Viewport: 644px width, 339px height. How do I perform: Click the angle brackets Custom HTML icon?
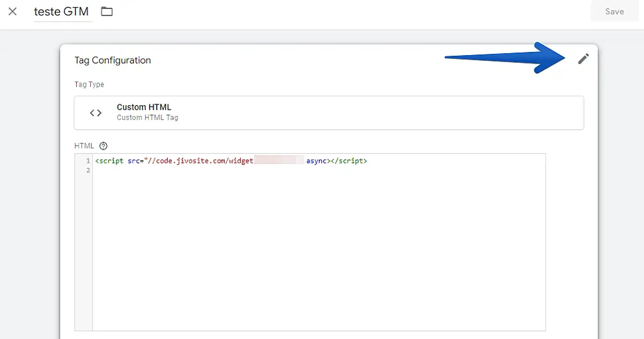click(x=95, y=113)
